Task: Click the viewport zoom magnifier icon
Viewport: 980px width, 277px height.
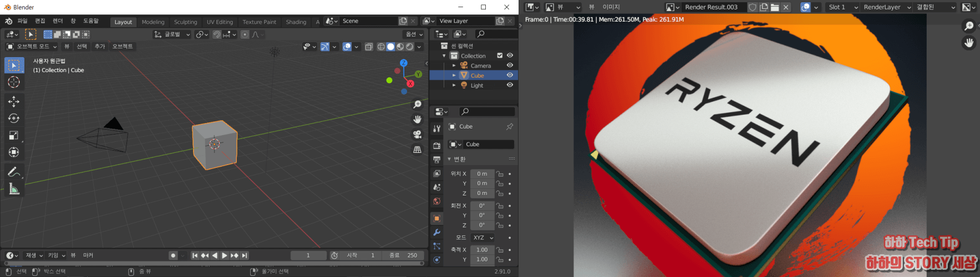Action: (418, 105)
